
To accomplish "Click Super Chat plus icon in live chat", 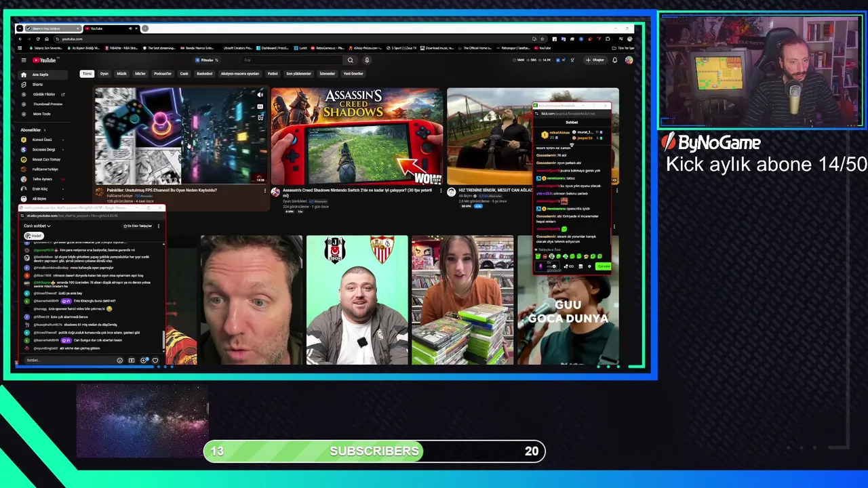I will click(x=144, y=361).
